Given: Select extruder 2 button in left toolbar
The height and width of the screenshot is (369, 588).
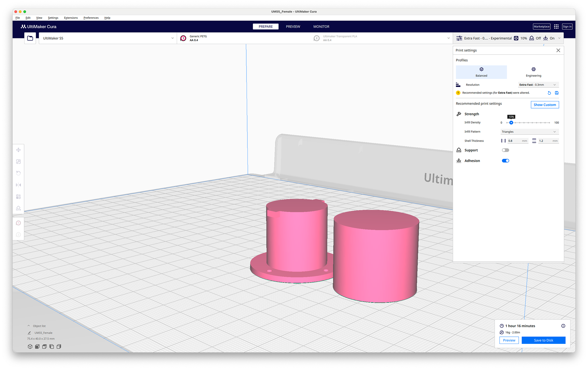Looking at the screenshot, I should (18, 234).
